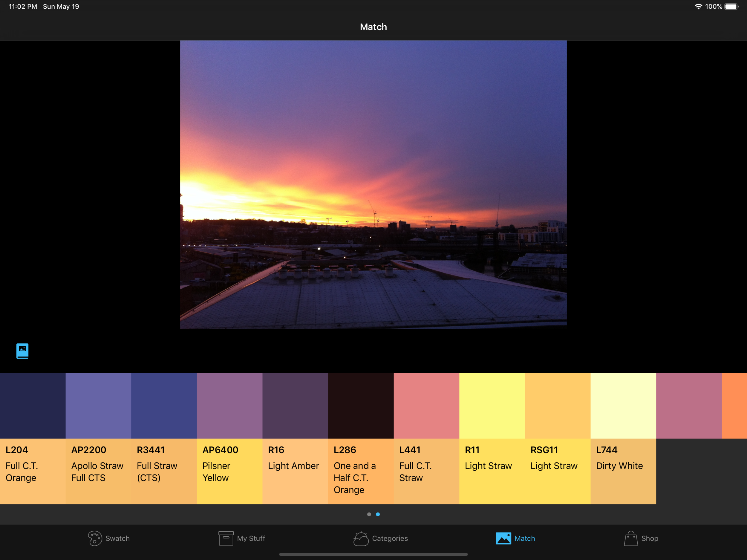The image size is (747, 560).
Task: Pick the bright yellow swatch above R11
Action: 492,406
